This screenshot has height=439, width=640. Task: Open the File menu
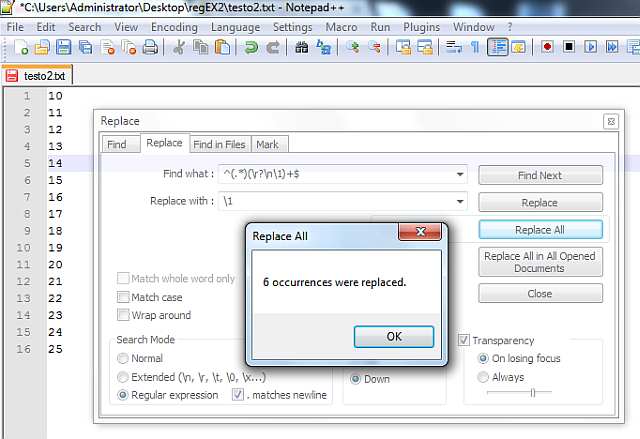(x=15, y=27)
